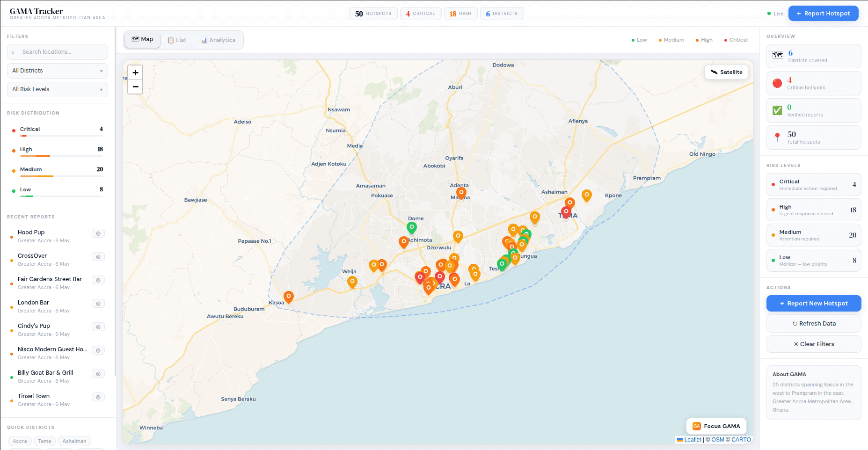
Task: Click the 18 High header stat
Action: (461, 14)
